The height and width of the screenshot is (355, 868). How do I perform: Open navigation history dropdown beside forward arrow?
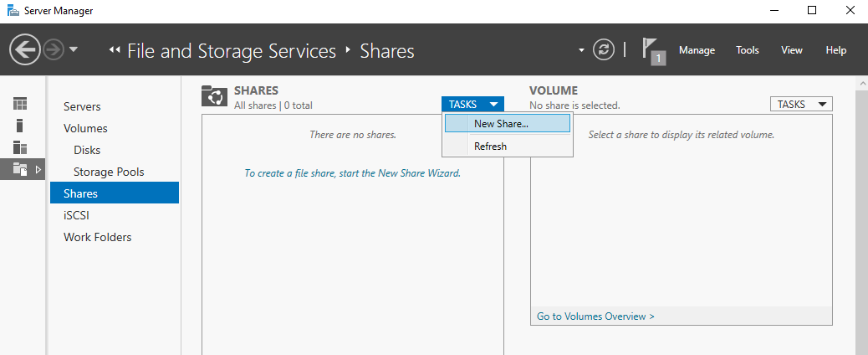(x=73, y=50)
